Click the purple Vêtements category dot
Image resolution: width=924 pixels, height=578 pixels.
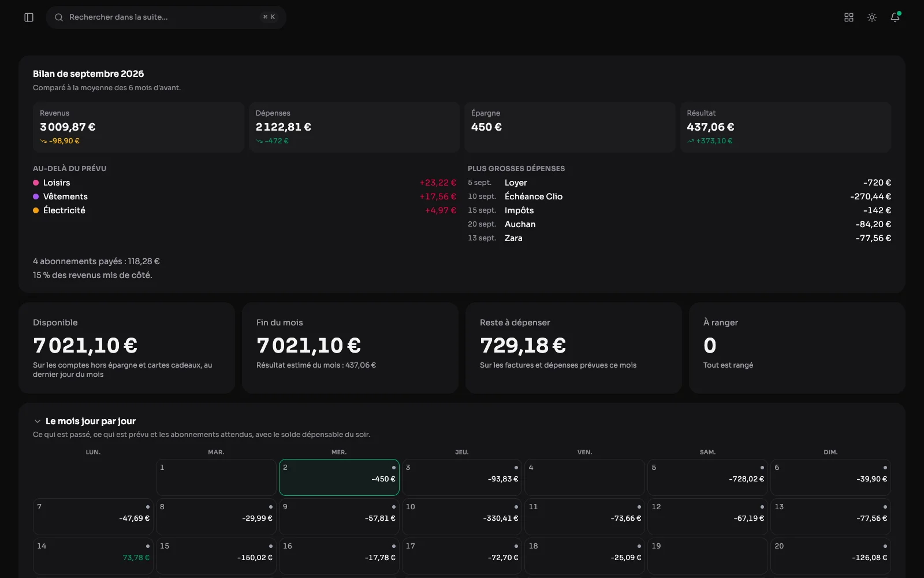coord(36,197)
